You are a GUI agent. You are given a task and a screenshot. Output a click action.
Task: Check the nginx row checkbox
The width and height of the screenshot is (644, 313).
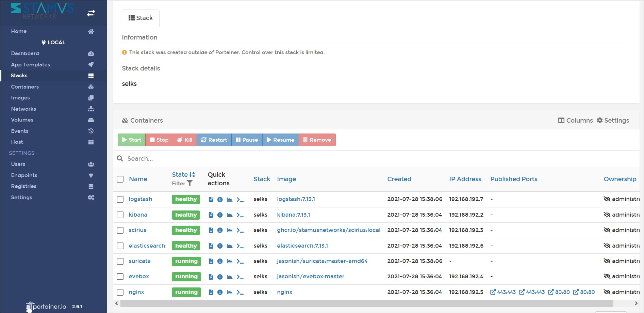coord(120,292)
